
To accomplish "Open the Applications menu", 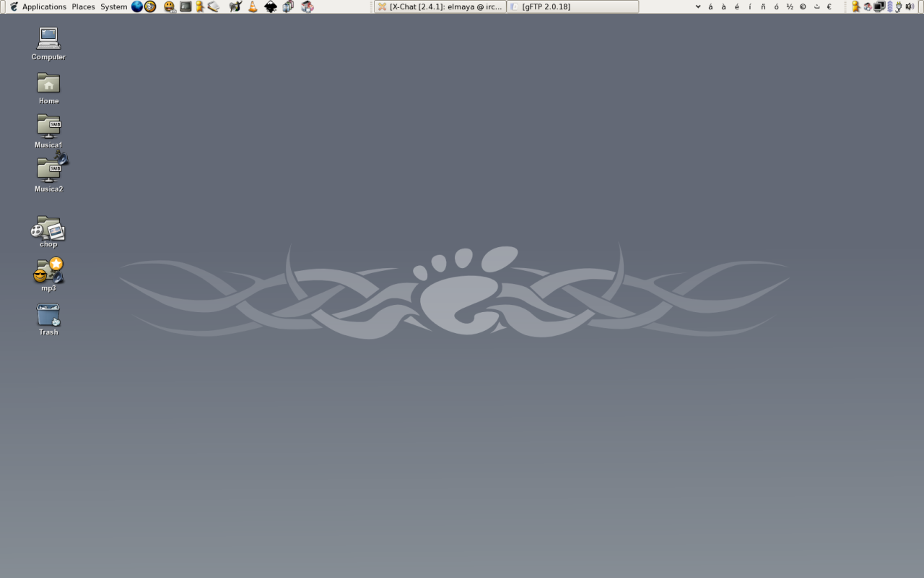I will 44,7.
